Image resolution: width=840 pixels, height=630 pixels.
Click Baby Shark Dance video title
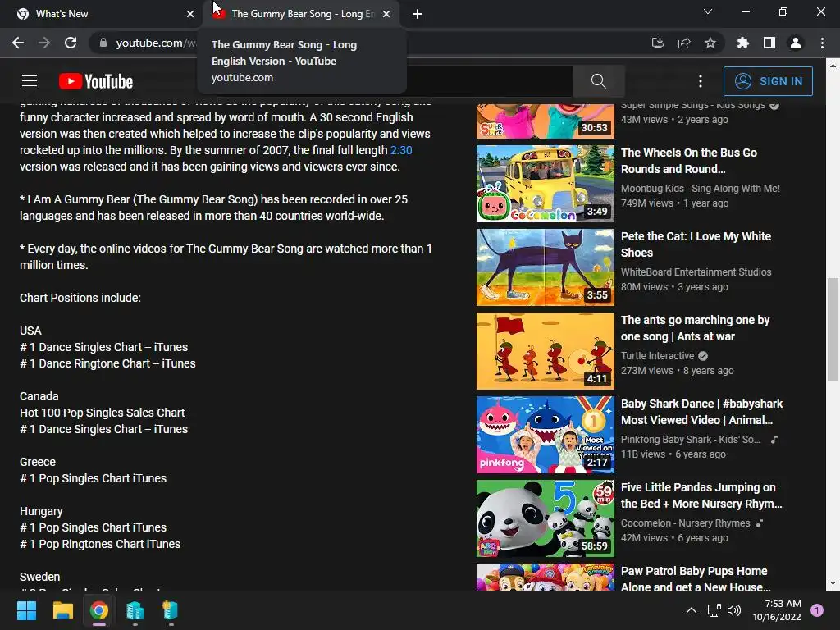(x=702, y=412)
